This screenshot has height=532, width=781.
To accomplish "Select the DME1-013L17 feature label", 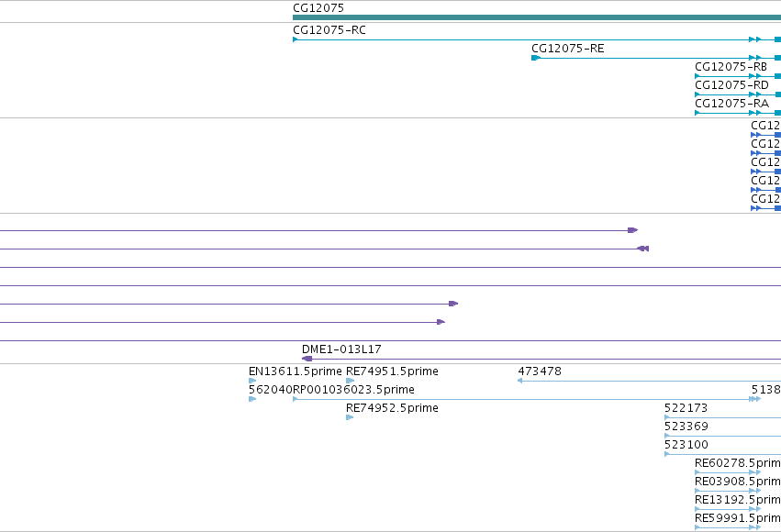I will coord(341,349).
